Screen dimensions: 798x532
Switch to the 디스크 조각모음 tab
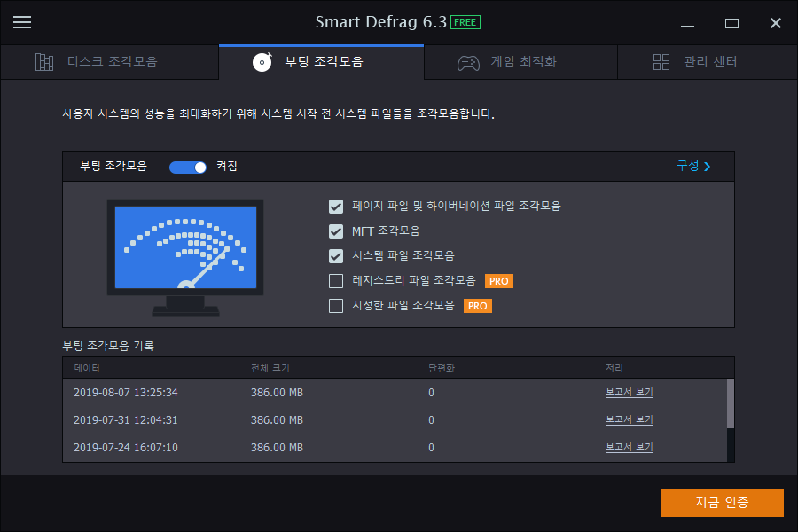tap(110, 62)
